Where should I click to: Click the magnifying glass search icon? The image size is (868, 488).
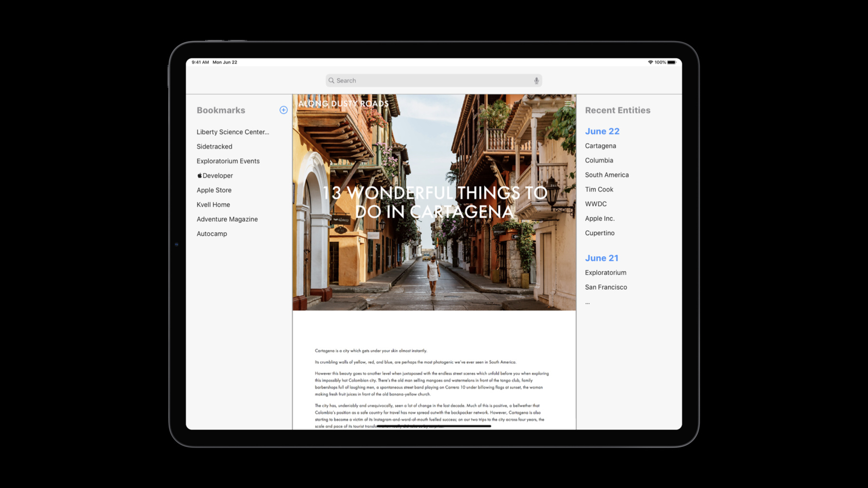(331, 81)
